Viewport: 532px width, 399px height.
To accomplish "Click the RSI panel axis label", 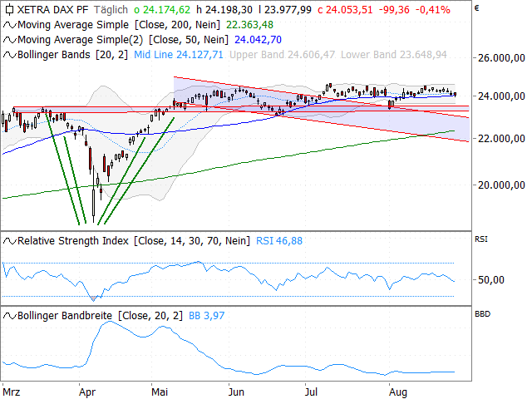I will click(x=480, y=239).
